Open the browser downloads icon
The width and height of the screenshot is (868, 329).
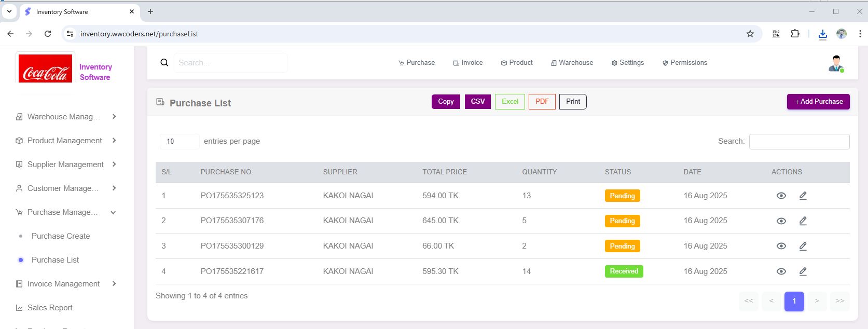click(x=822, y=34)
